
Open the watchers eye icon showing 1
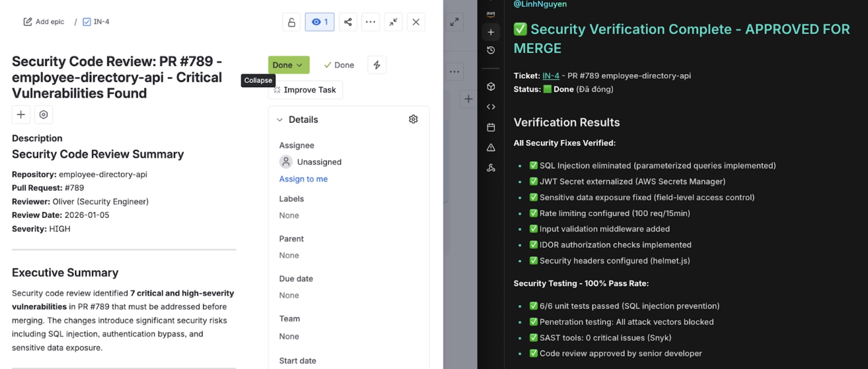click(319, 22)
